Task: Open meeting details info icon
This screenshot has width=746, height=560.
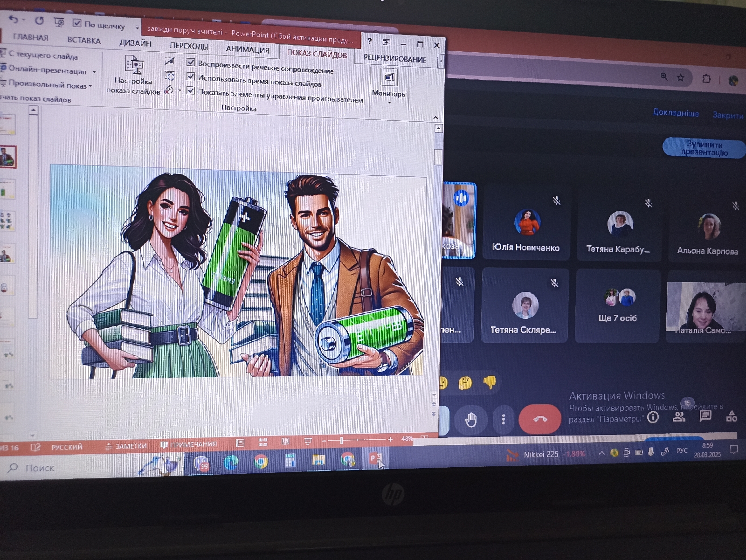Action: (653, 417)
